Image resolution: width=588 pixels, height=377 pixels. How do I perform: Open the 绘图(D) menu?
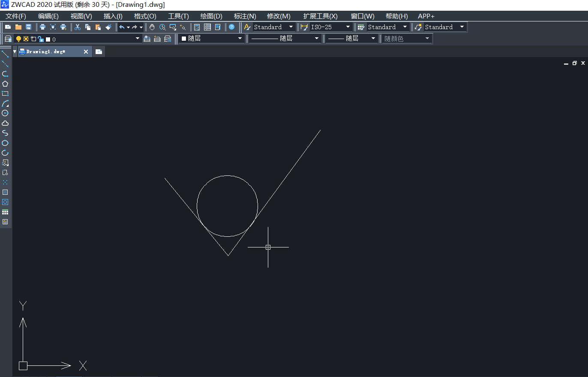(211, 16)
